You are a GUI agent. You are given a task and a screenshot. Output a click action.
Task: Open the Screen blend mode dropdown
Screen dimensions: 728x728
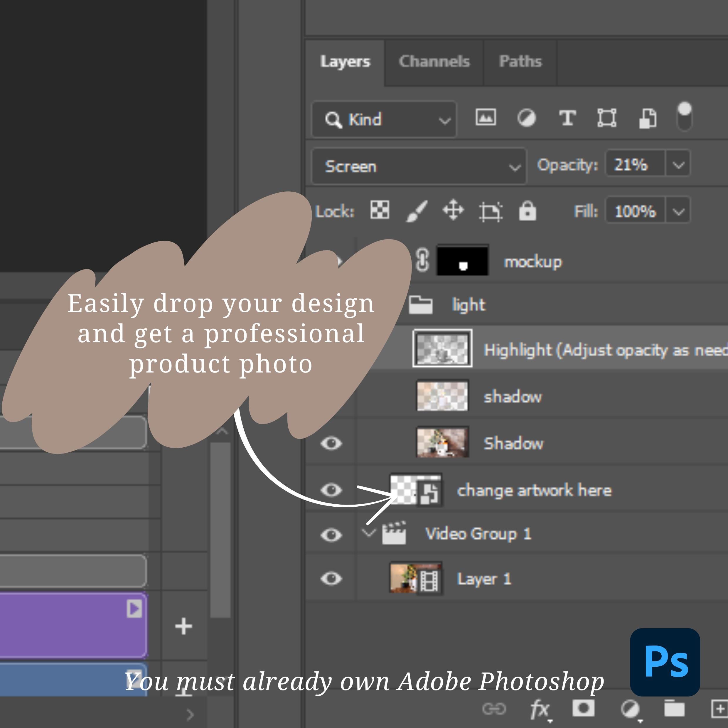419,166
